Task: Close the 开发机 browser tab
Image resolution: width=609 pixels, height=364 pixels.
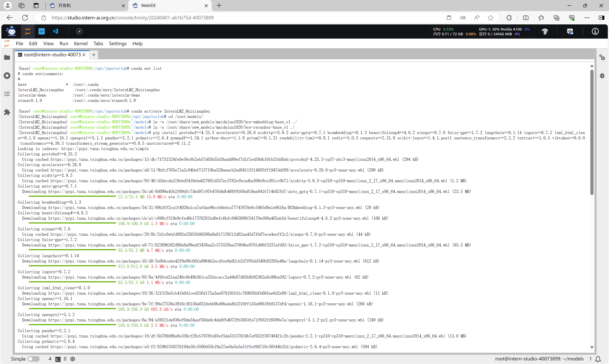Action: pos(123,5)
